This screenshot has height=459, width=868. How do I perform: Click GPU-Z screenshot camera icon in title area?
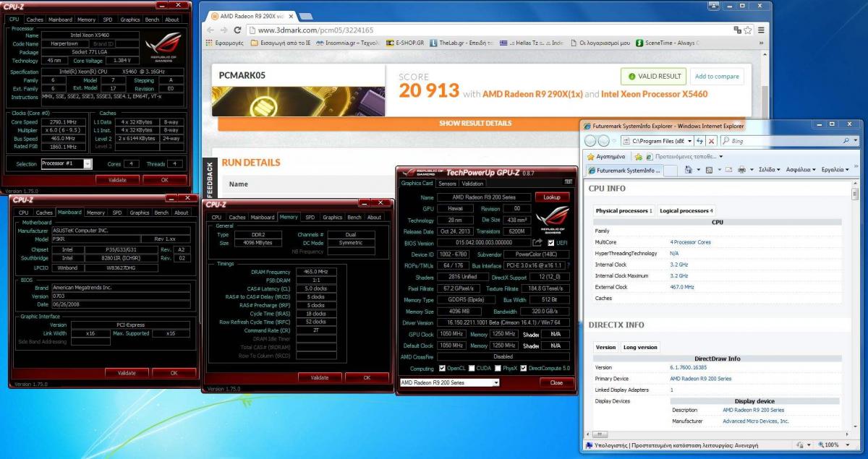(x=569, y=183)
